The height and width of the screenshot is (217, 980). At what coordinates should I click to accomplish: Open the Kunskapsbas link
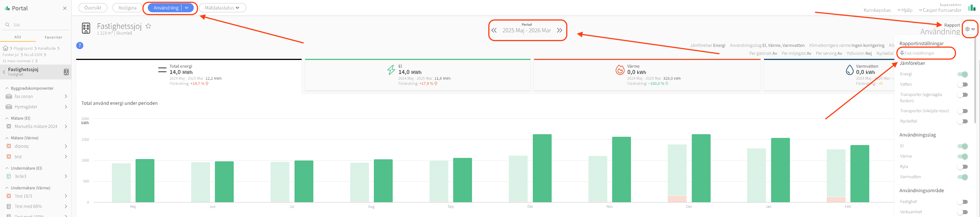click(x=877, y=10)
